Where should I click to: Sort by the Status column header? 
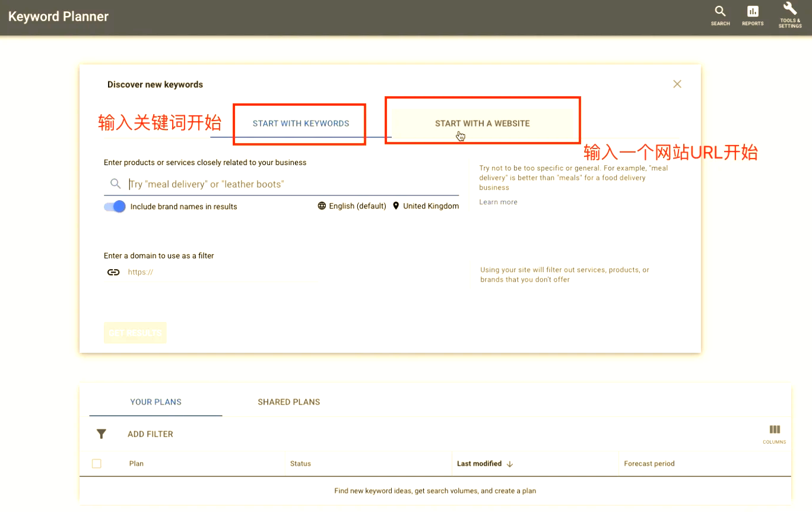pos(300,464)
